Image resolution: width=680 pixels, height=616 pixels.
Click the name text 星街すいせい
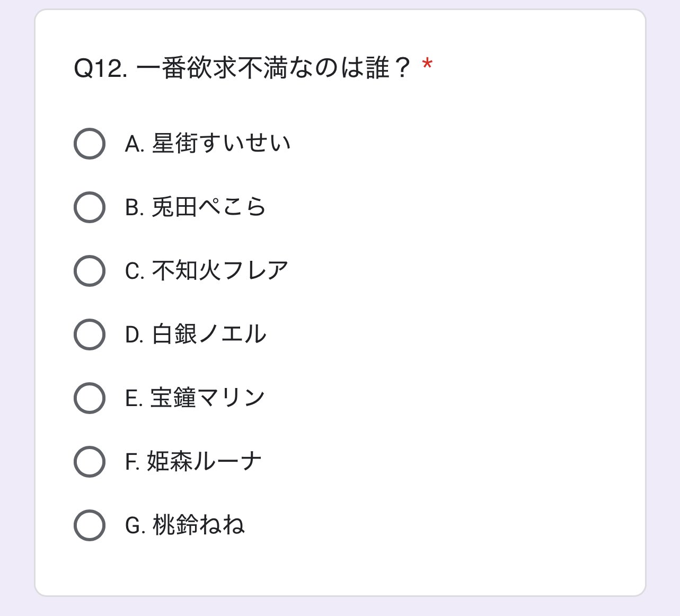pos(221,144)
